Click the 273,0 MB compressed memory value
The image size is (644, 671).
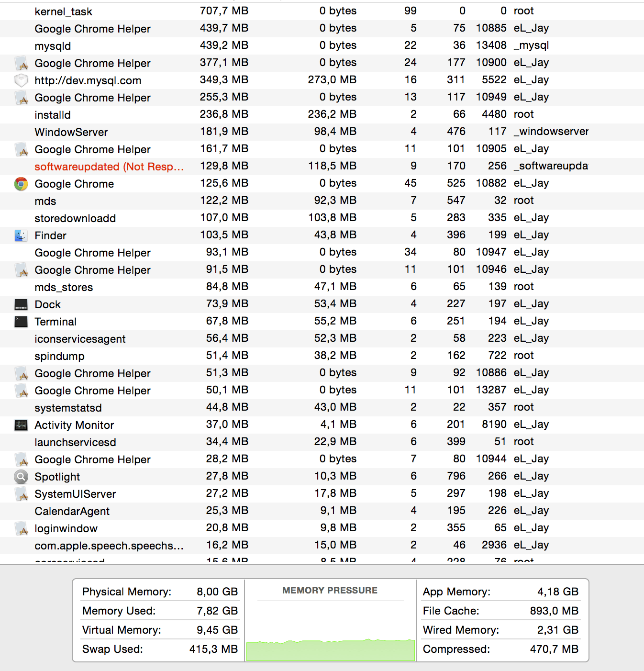332,79
